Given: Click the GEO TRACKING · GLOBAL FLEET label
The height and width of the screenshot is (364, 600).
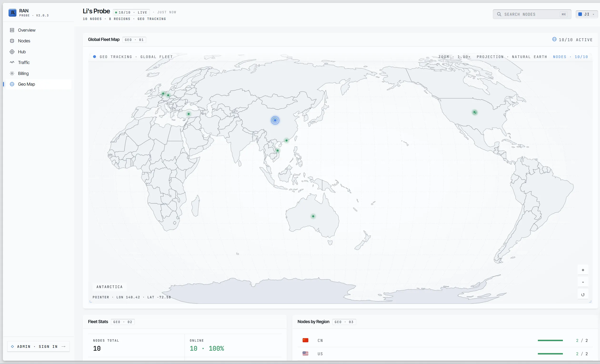Looking at the screenshot, I should click(136, 57).
